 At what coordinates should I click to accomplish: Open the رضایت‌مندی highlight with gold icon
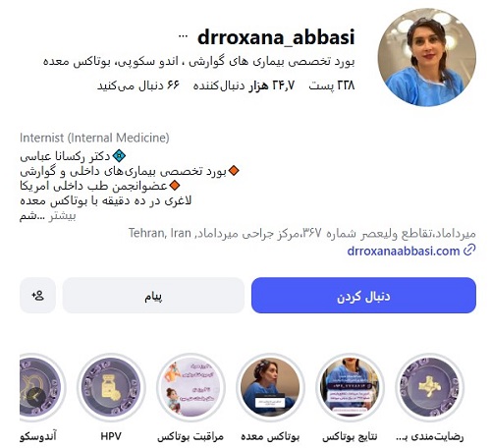point(429,387)
